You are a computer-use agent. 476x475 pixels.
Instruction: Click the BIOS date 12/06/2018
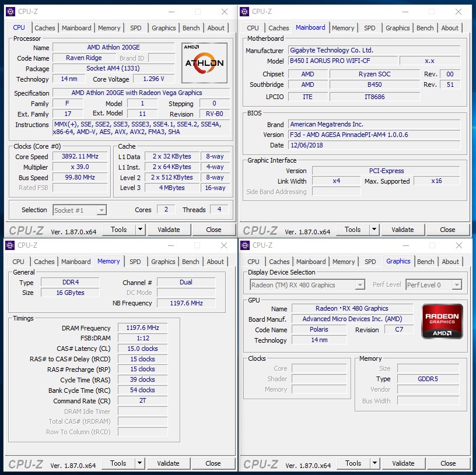[374, 145]
